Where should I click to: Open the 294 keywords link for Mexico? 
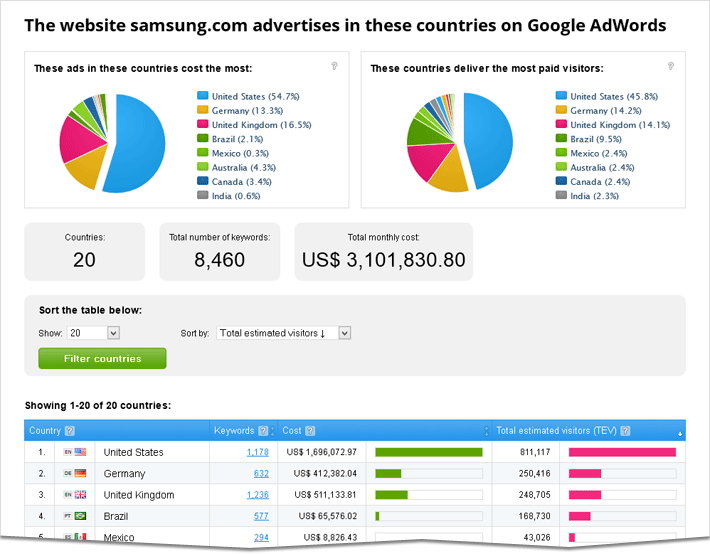click(261, 537)
